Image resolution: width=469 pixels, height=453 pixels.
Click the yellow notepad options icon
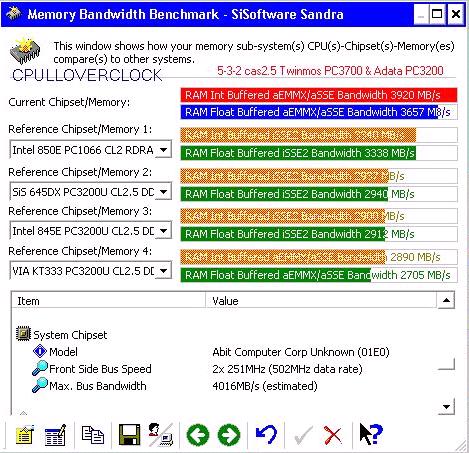click(24, 435)
